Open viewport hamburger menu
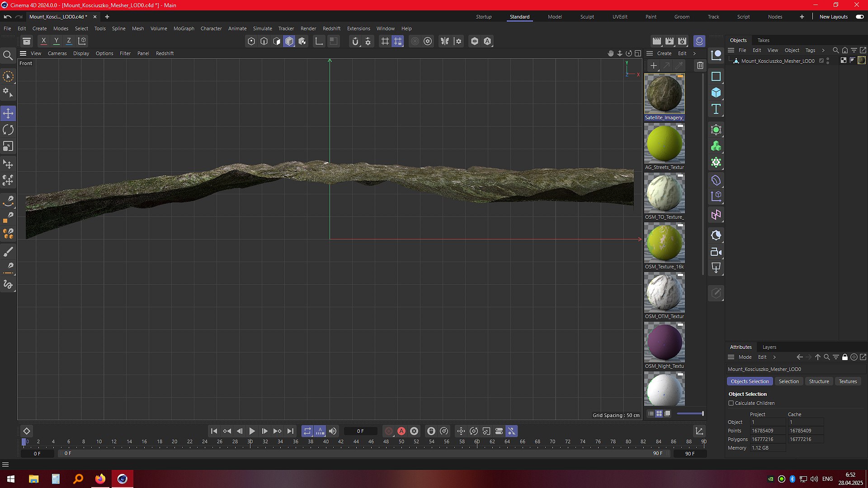Image resolution: width=868 pixels, height=488 pixels. [x=23, y=53]
